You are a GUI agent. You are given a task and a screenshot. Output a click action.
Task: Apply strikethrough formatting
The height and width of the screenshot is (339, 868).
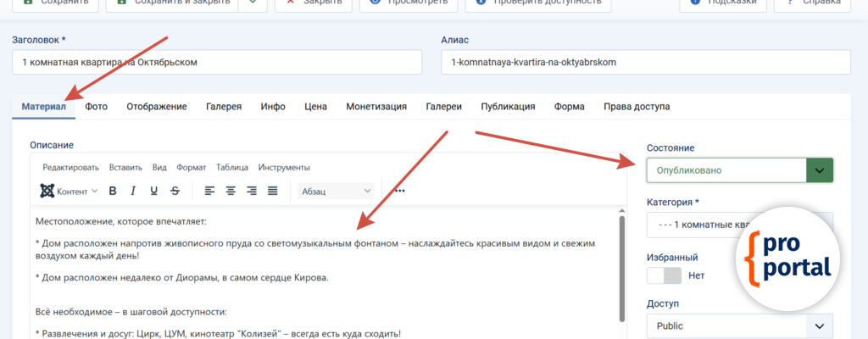pyautogui.click(x=175, y=191)
